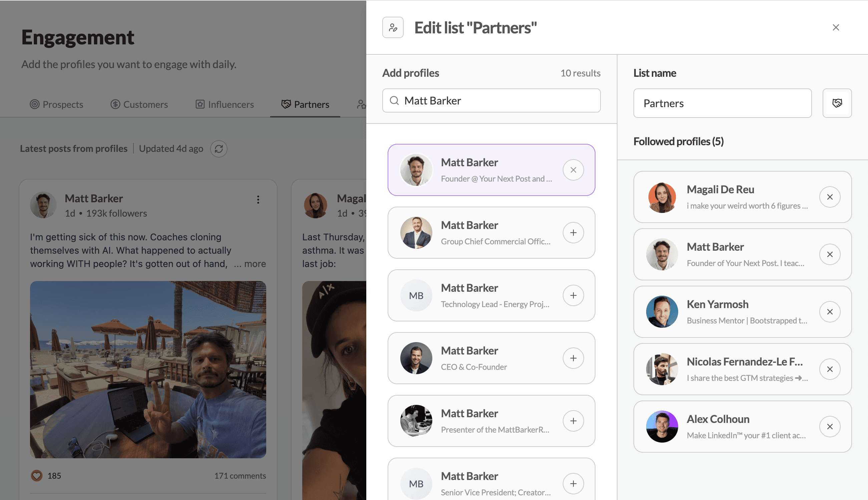Remove Ken Yarmosh from the list

[x=830, y=311]
